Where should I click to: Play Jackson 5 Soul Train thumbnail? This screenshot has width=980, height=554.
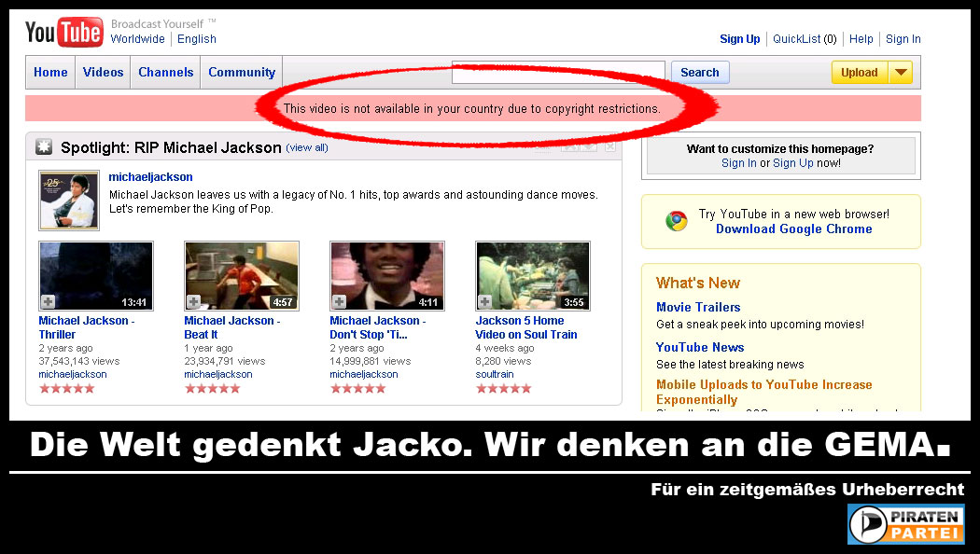533,275
